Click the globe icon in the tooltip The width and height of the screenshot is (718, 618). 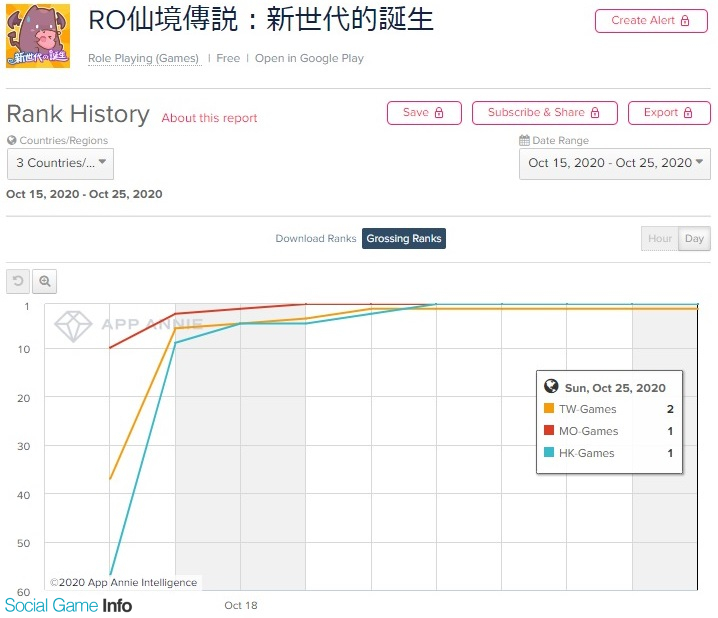click(x=551, y=386)
